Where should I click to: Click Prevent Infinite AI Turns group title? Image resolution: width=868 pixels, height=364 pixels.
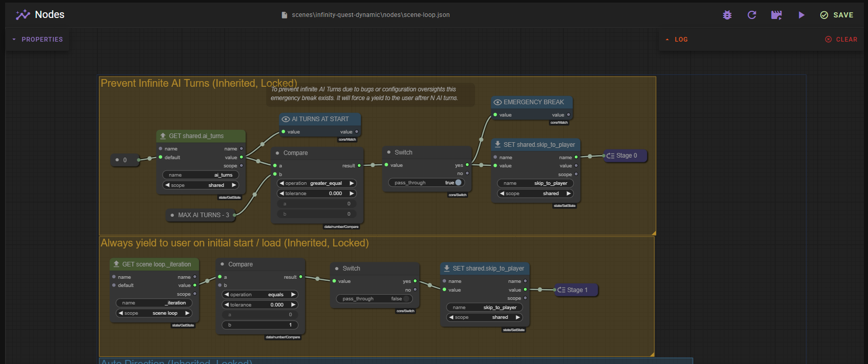(199, 83)
